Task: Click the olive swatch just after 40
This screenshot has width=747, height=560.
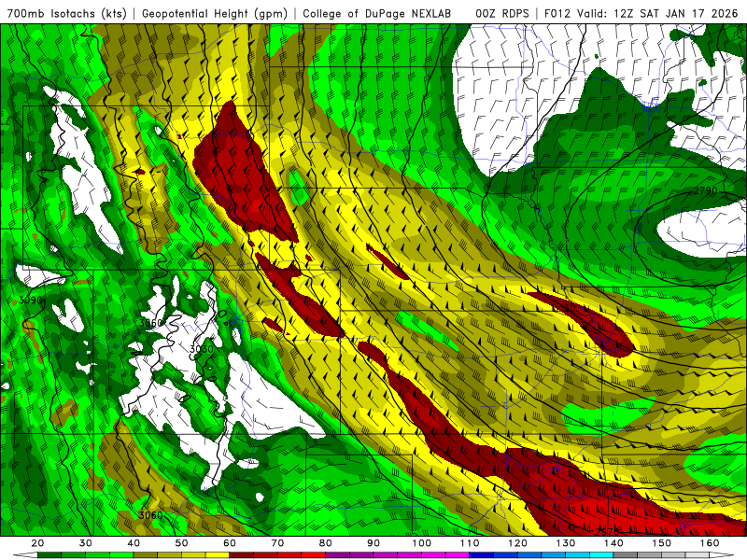Action: pyautogui.click(x=146, y=555)
